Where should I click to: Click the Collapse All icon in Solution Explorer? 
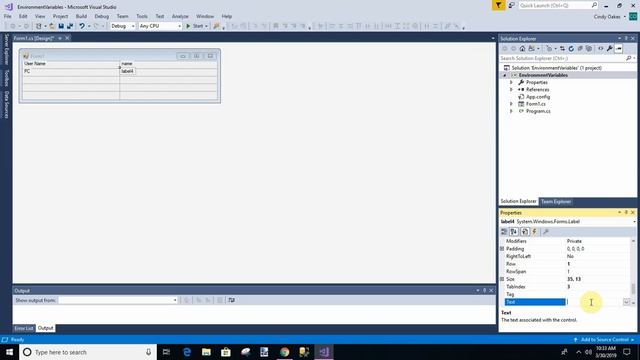click(580, 49)
